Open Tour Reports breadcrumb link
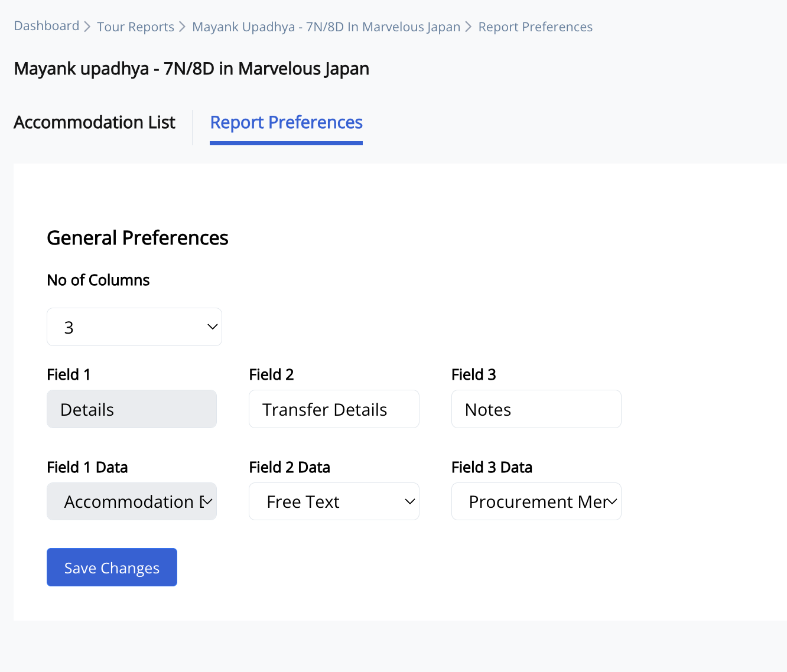Viewport: 787px width, 672px height. click(x=135, y=27)
